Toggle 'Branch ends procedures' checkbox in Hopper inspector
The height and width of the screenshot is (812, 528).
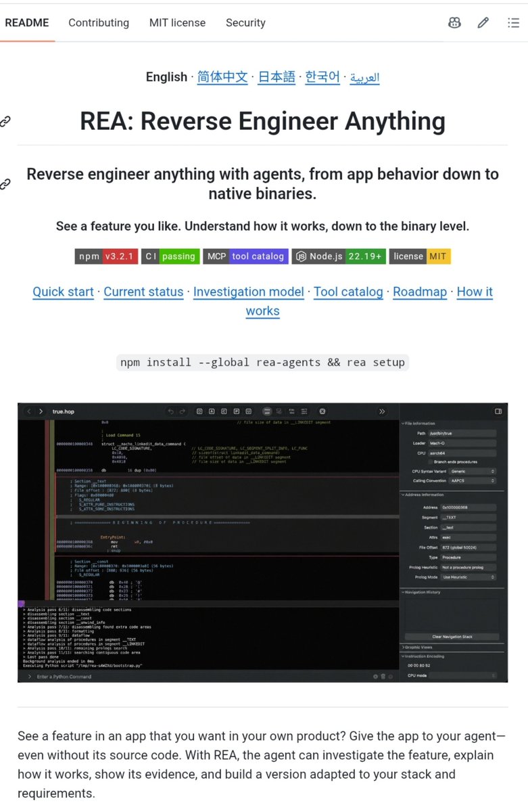pyautogui.click(x=430, y=461)
